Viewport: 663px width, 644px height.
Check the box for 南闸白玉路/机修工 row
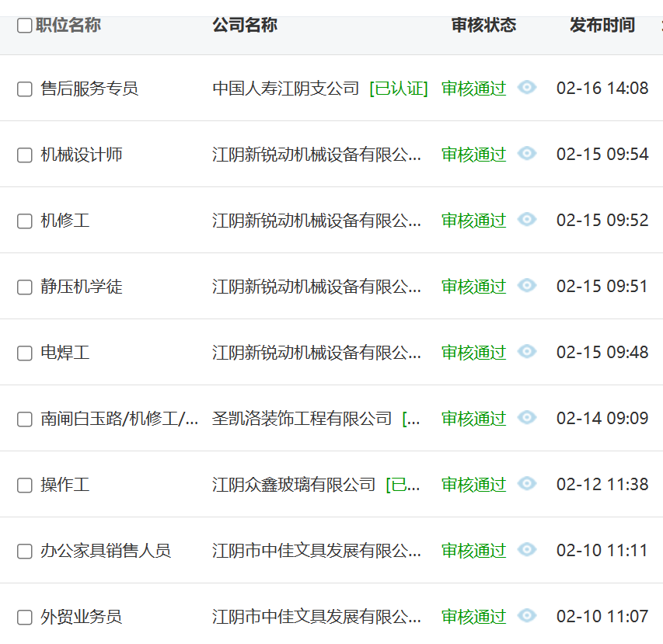pos(25,419)
